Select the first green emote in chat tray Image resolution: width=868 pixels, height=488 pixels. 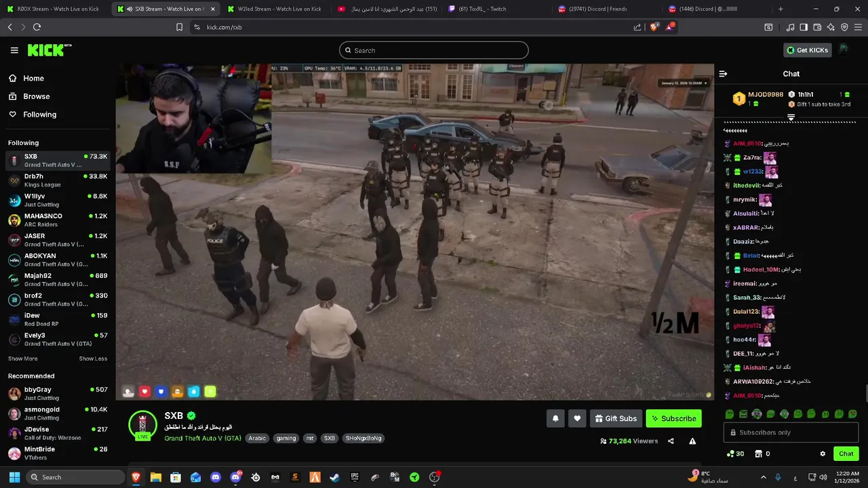click(730, 413)
